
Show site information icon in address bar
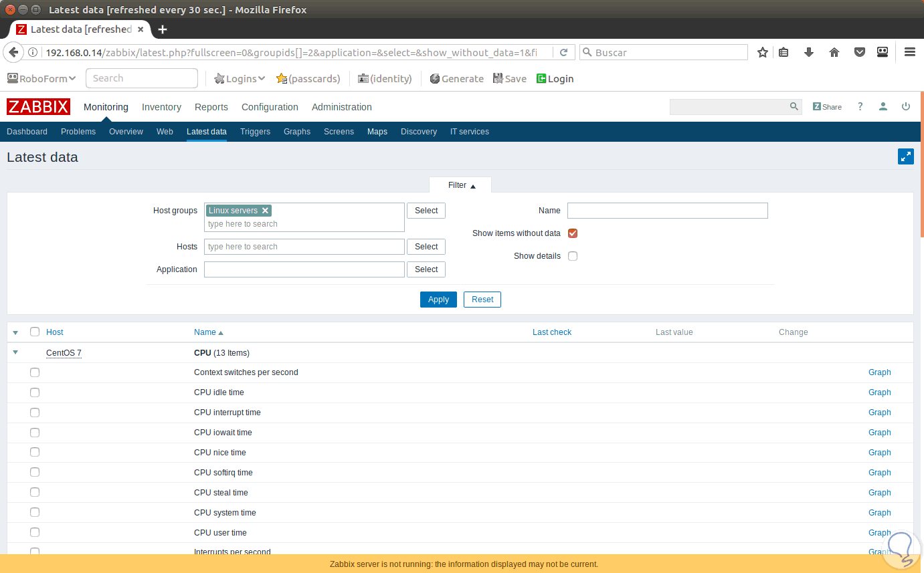coord(33,52)
